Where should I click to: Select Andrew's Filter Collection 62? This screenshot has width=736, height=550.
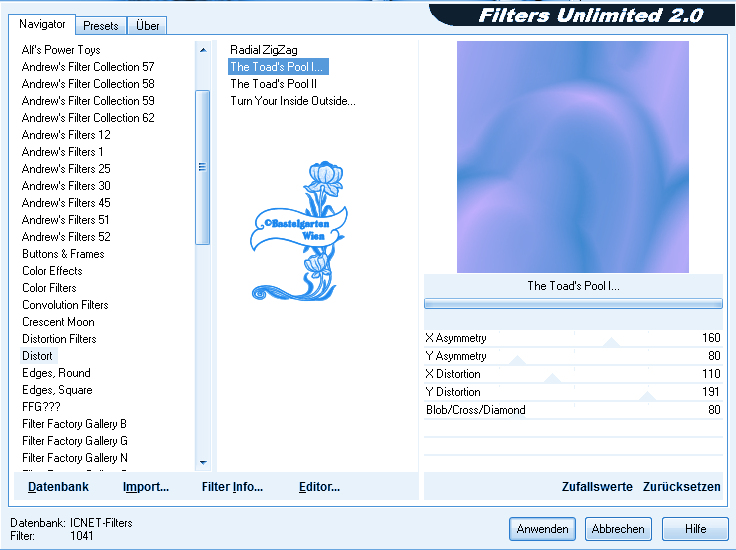pos(88,118)
